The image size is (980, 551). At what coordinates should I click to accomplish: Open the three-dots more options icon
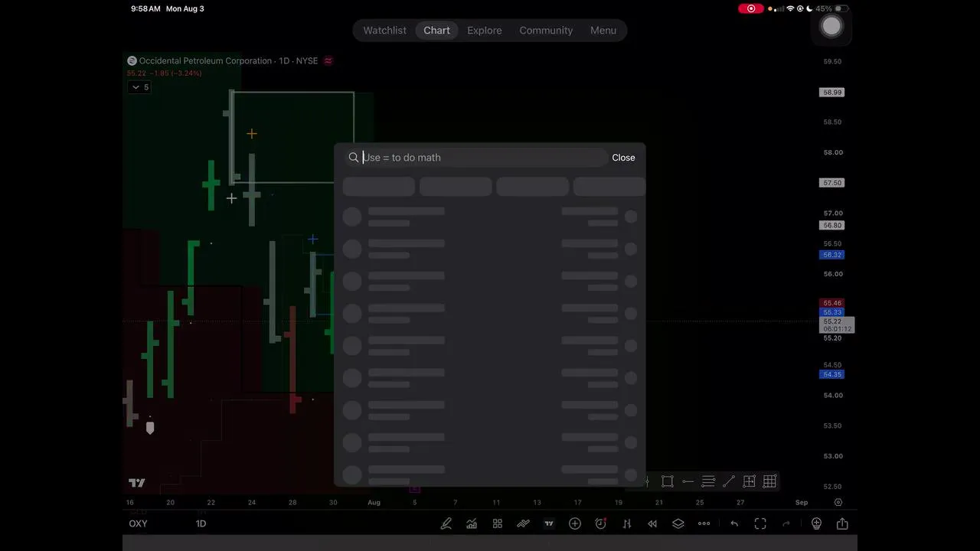[x=704, y=523]
